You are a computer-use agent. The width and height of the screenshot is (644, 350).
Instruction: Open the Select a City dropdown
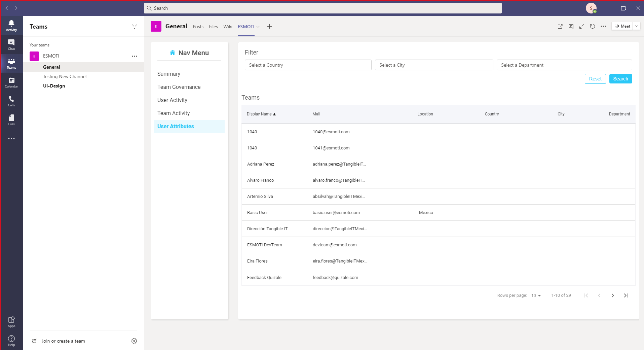(x=434, y=65)
